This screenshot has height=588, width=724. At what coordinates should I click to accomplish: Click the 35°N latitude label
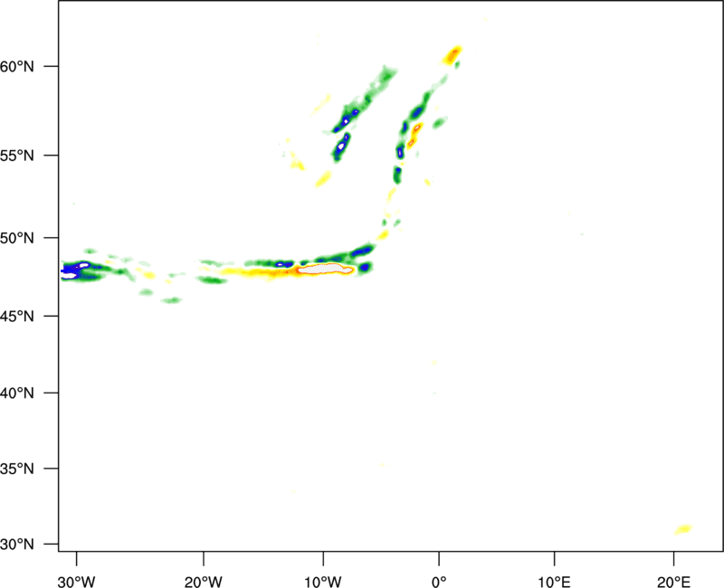[17, 469]
